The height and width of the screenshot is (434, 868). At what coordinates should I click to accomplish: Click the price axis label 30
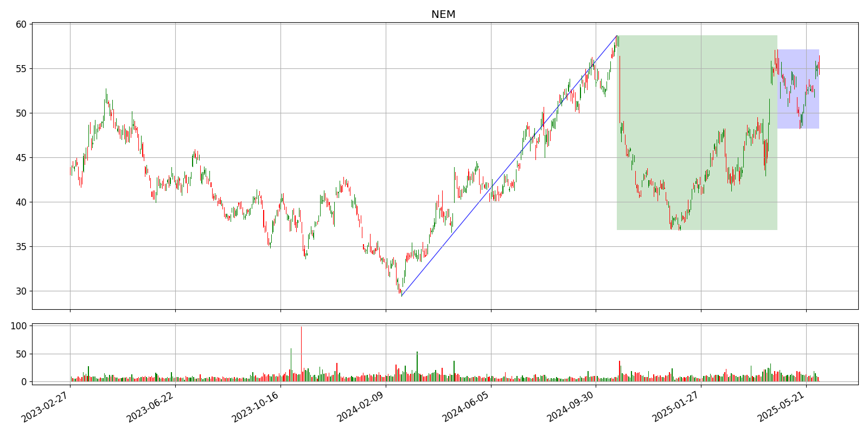point(21,291)
